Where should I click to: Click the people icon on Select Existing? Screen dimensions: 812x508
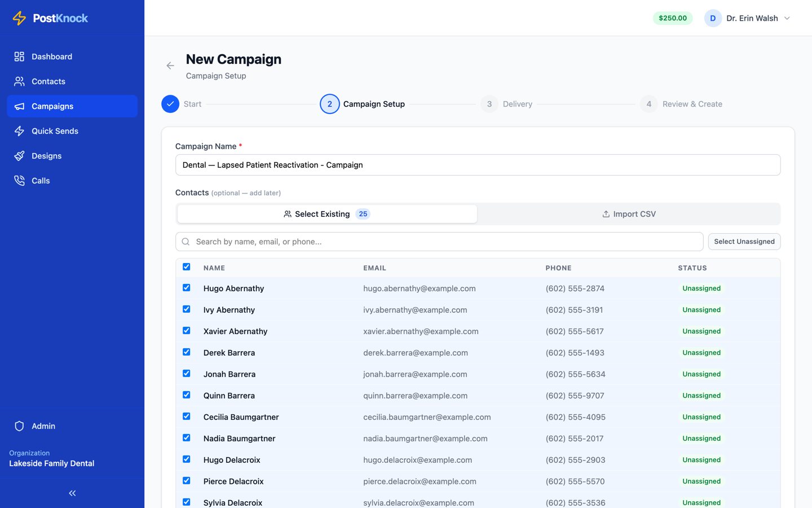(x=288, y=214)
